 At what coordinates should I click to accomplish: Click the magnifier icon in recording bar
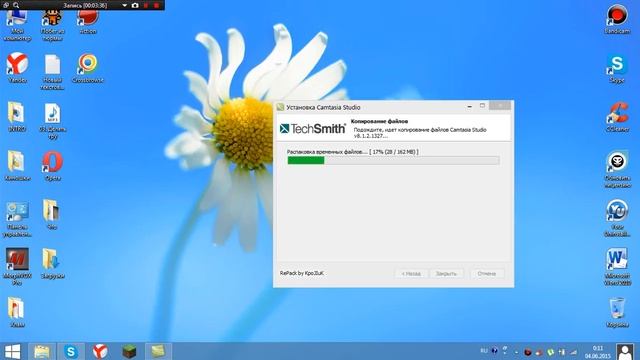coord(16,5)
